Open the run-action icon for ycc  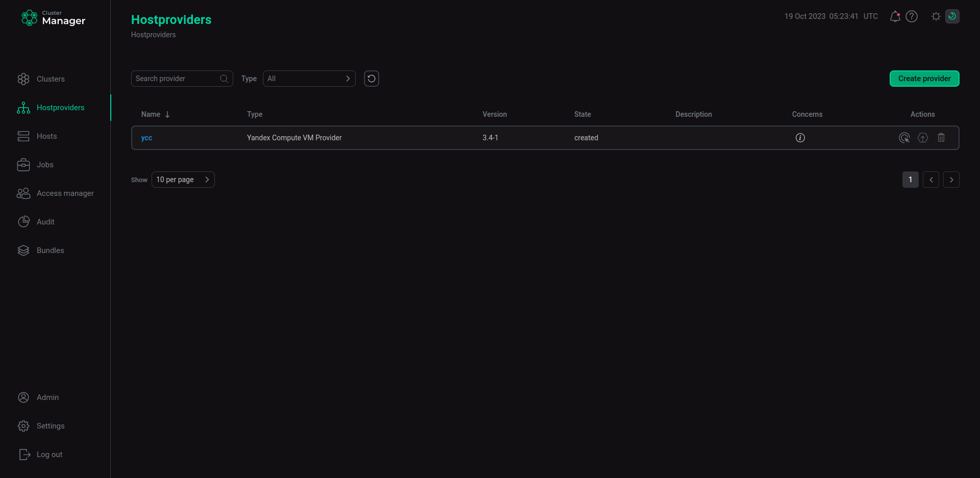(x=904, y=138)
